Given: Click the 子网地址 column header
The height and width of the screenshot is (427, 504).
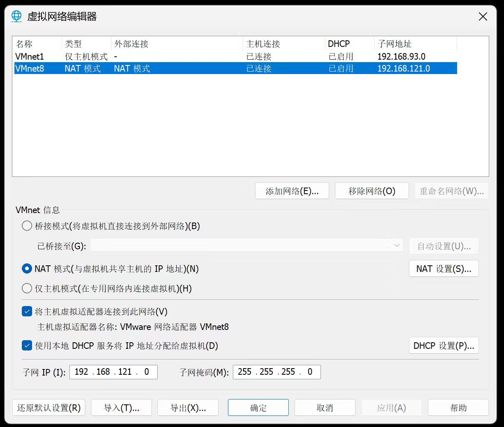Looking at the screenshot, I should [416, 44].
